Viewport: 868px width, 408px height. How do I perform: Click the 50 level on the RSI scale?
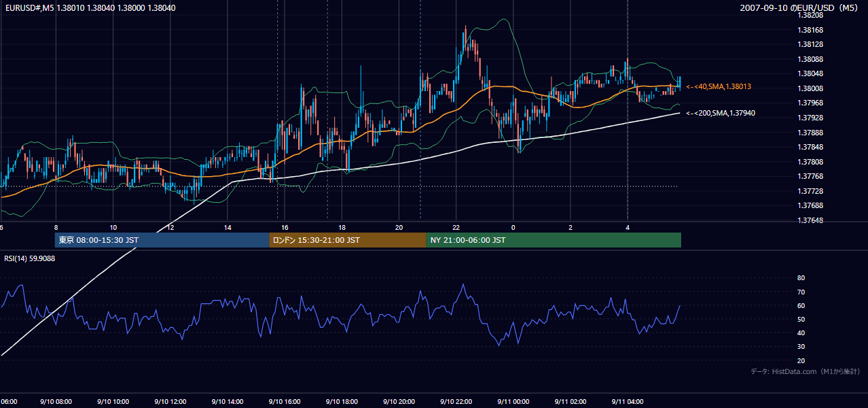801,319
